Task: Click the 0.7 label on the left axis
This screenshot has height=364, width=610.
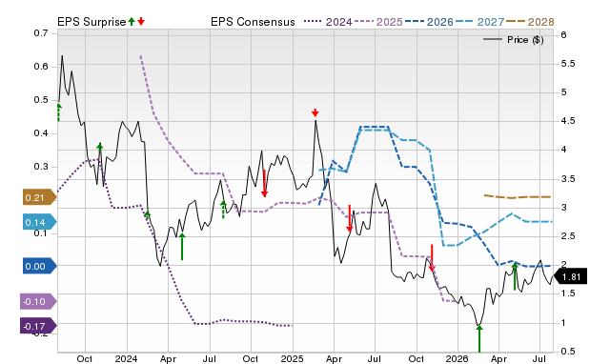Action: pyautogui.click(x=41, y=33)
